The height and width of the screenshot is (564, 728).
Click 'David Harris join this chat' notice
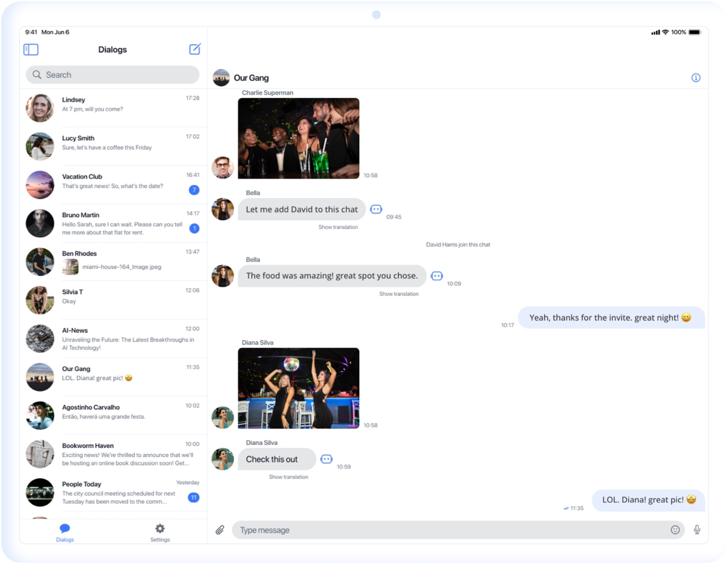458,244
